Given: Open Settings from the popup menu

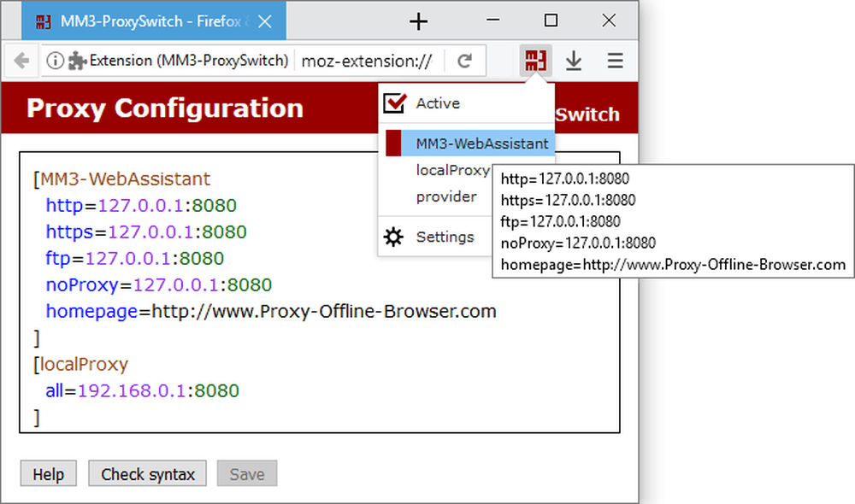Looking at the screenshot, I should pyautogui.click(x=445, y=237).
